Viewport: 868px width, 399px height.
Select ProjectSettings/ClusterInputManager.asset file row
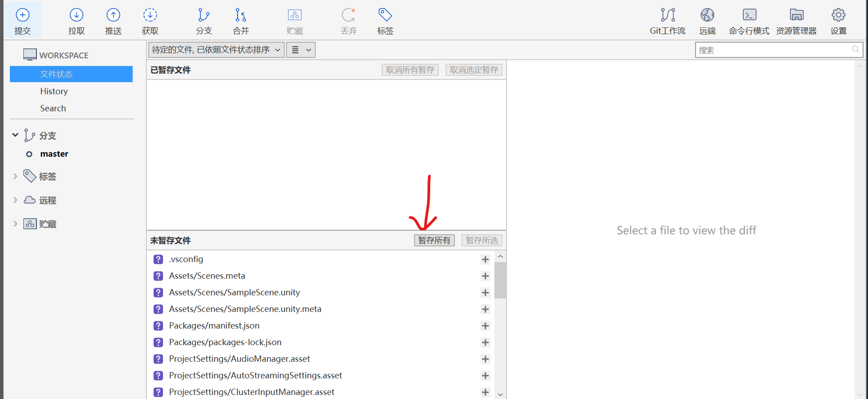coord(321,392)
